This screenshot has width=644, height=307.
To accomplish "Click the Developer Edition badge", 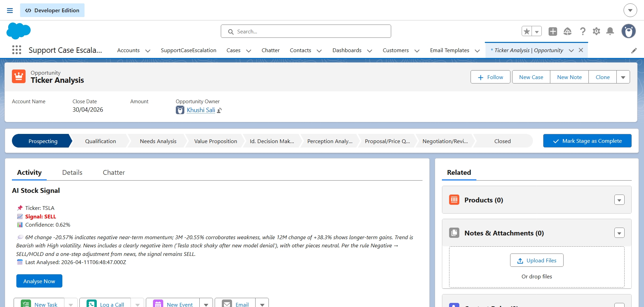I will coord(52,10).
